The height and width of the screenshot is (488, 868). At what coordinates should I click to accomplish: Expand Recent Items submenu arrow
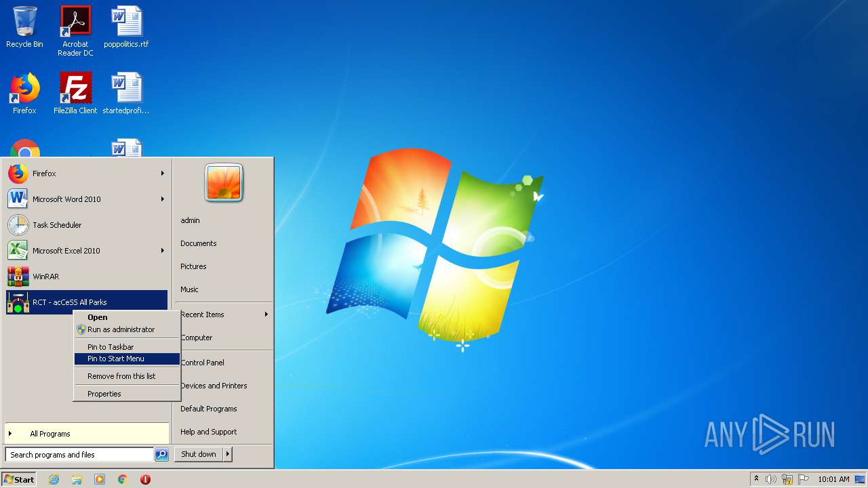267,314
